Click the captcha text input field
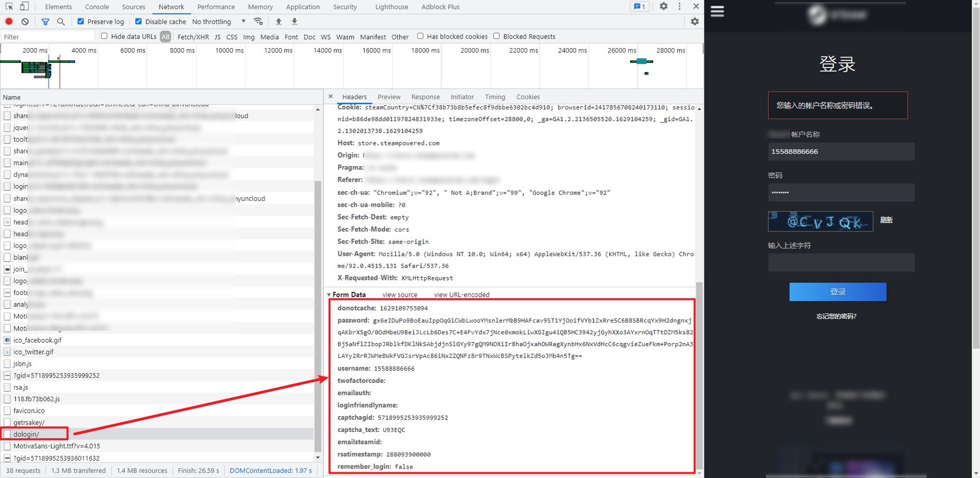 coord(841,263)
